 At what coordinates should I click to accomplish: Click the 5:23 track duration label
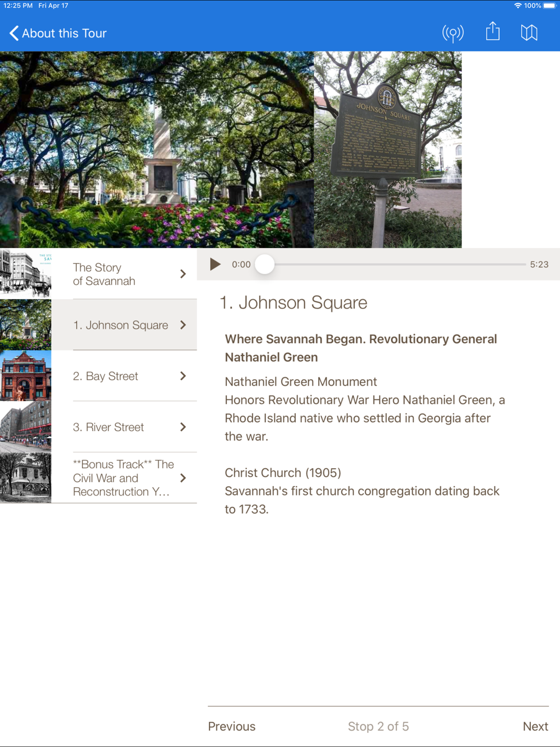539,264
